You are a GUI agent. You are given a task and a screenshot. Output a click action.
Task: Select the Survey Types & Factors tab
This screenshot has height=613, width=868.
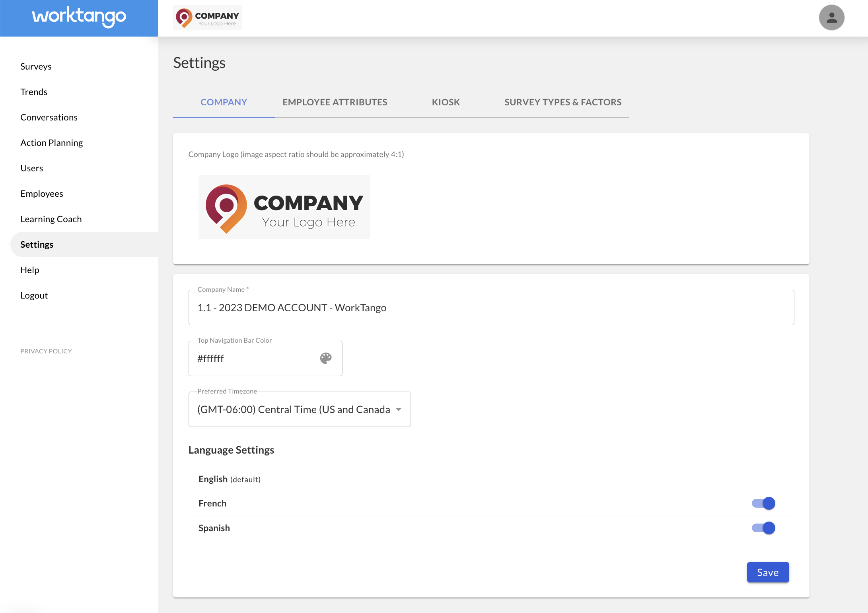click(562, 102)
